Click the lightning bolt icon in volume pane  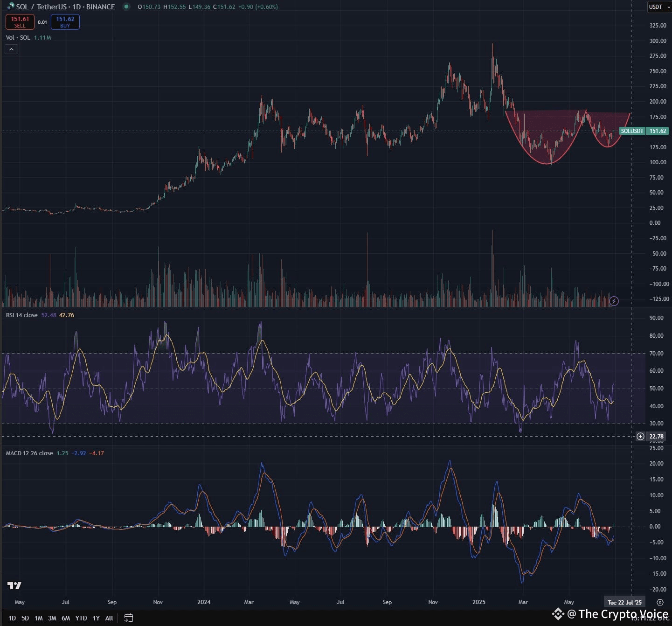point(614,301)
